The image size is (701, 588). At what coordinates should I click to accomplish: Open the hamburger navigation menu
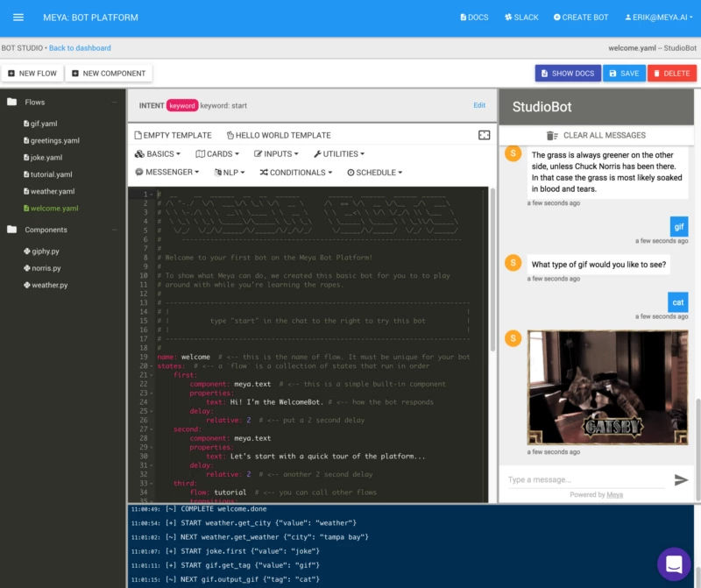18,18
